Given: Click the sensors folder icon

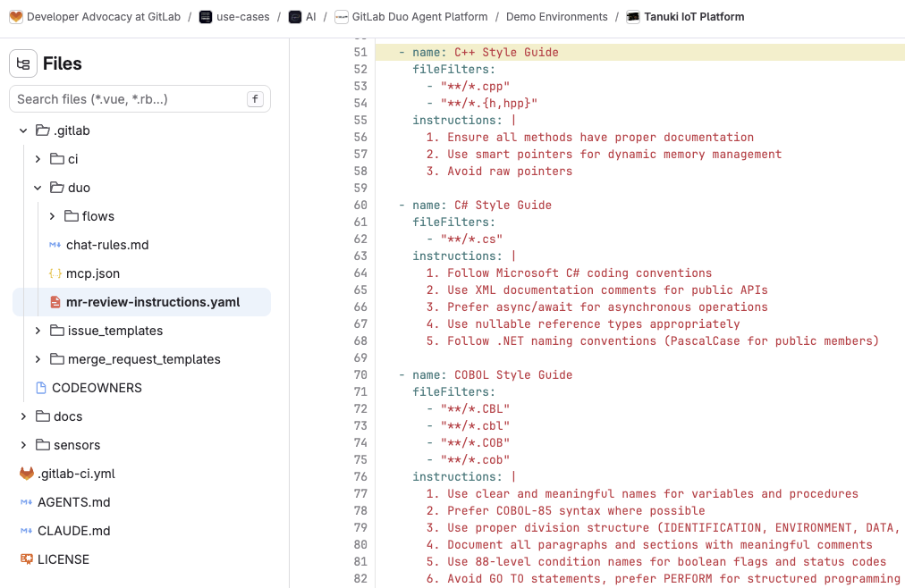Looking at the screenshot, I should 43,445.
